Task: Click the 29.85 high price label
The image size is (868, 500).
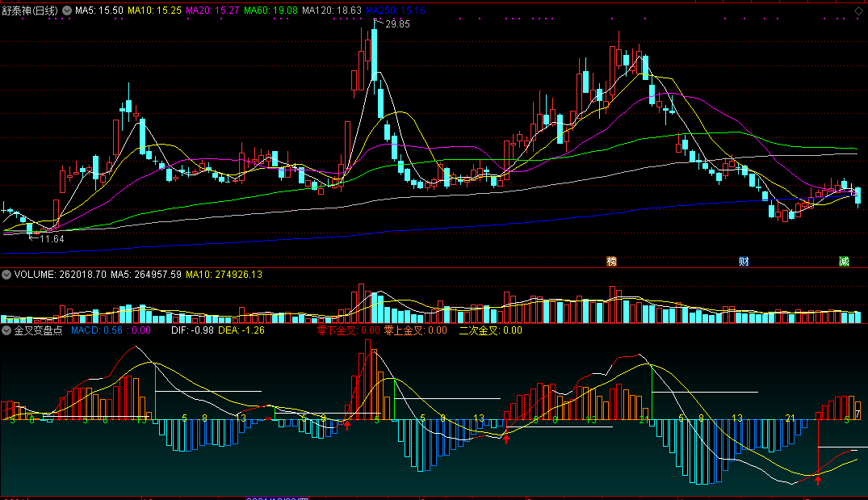Action: pos(397,23)
